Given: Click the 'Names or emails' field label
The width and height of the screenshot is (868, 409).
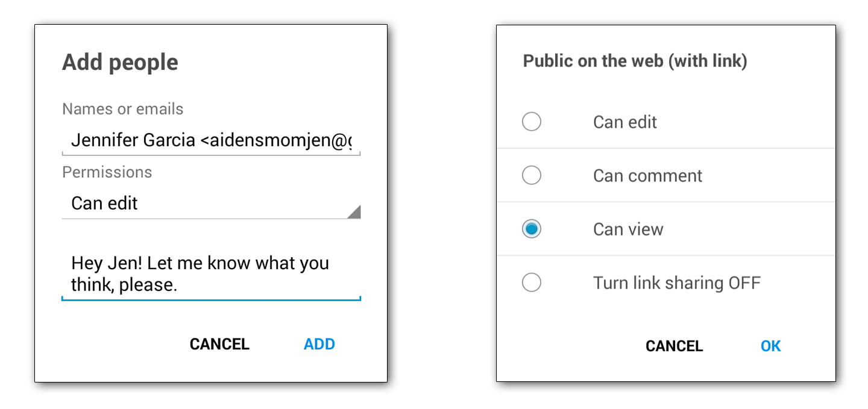Looking at the screenshot, I should (122, 109).
